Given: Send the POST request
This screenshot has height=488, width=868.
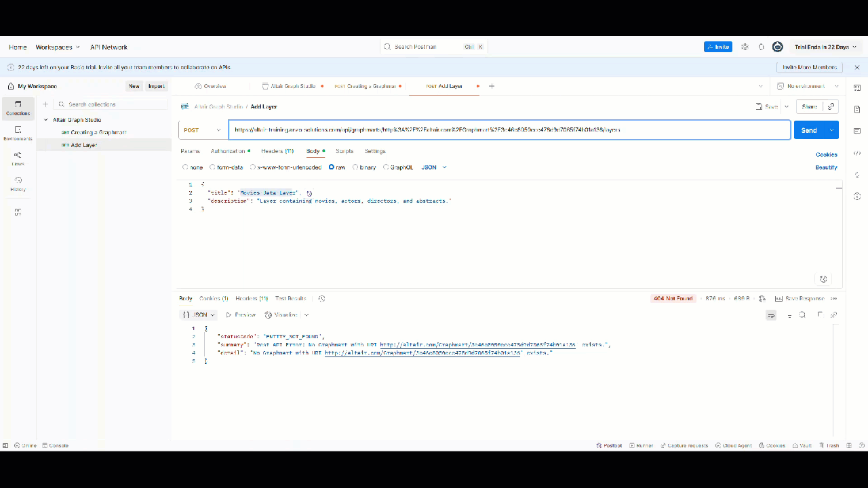Looking at the screenshot, I should (809, 130).
